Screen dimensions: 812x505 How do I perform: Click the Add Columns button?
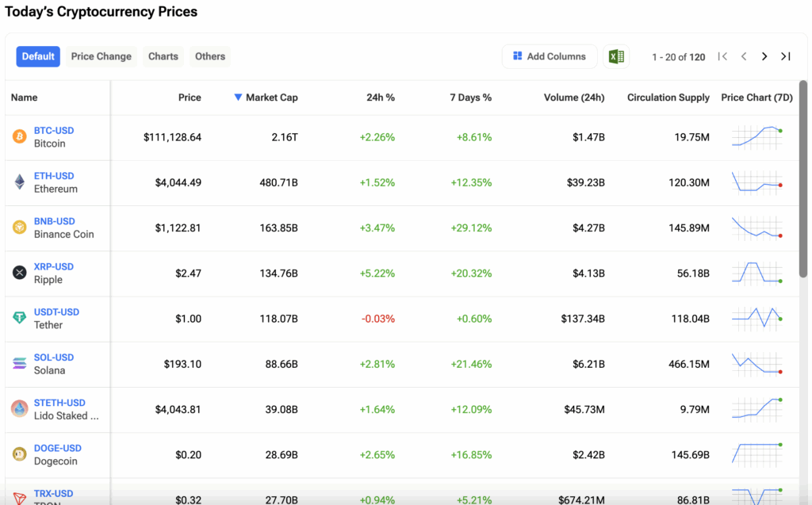(x=550, y=56)
